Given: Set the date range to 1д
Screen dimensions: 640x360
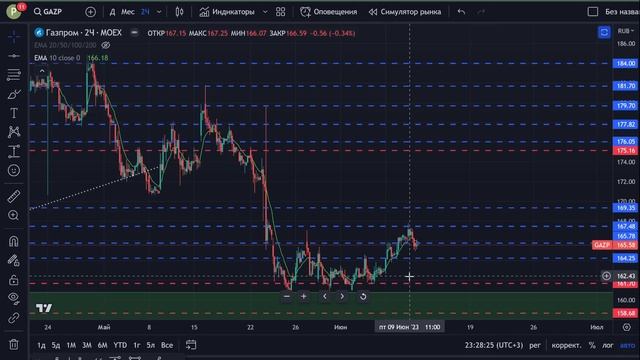Looking at the screenshot, I should 41,345.
